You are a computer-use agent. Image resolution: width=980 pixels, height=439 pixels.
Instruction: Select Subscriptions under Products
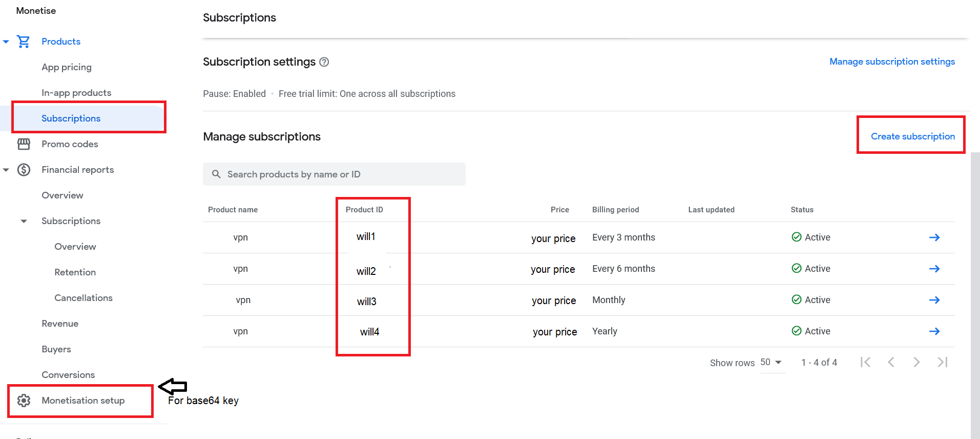[71, 118]
